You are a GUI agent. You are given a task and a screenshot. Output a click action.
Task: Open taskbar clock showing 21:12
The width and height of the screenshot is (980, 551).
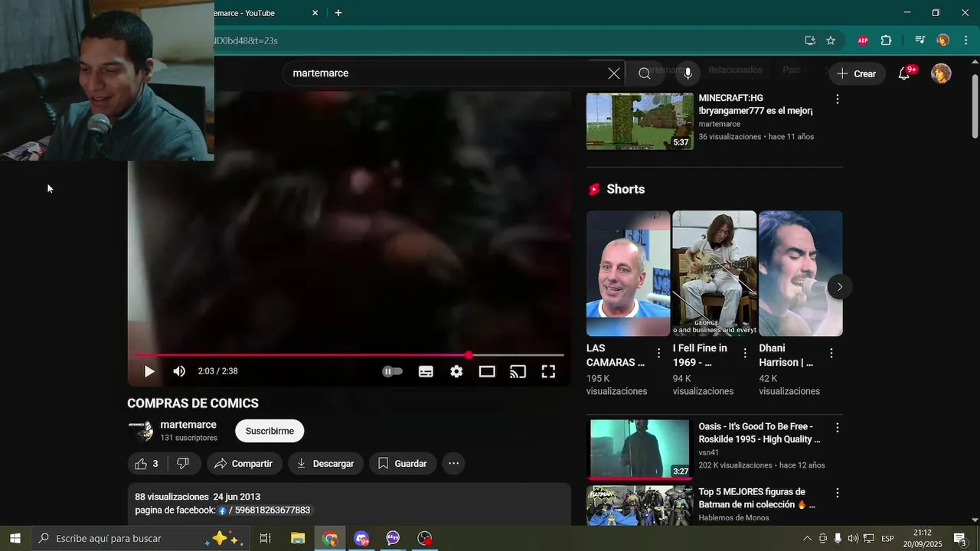click(923, 539)
